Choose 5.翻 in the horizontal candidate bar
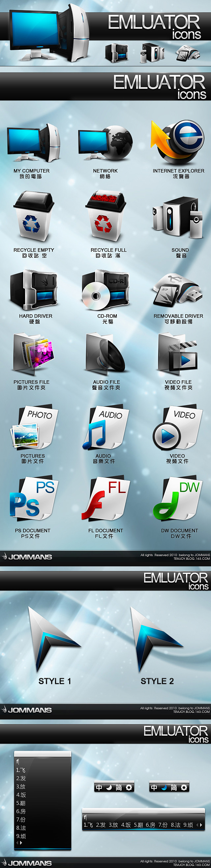The width and height of the screenshot is (211, 868). click(138, 825)
